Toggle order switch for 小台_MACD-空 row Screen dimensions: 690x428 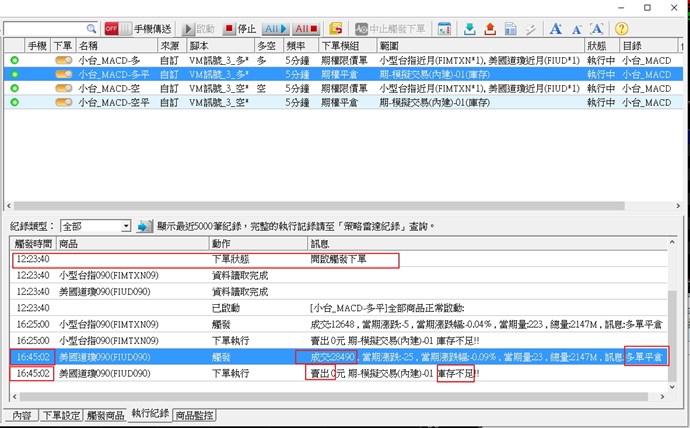[x=63, y=88]
